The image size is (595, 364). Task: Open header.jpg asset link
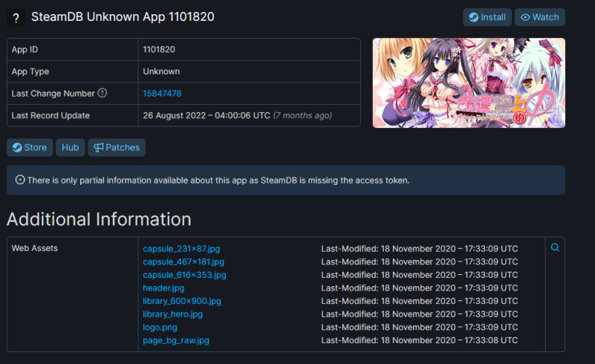163,288
